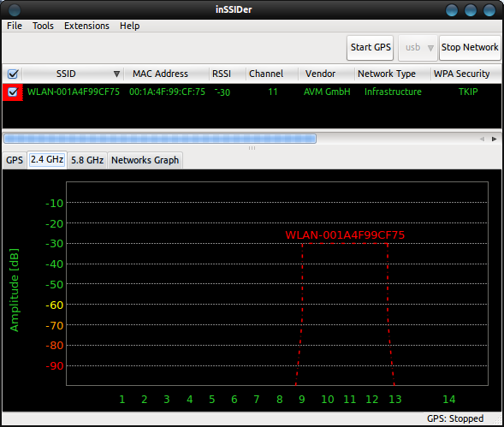504x427 pixels.
Task: Open the Help menu
Action: click(x=130, y=26)
